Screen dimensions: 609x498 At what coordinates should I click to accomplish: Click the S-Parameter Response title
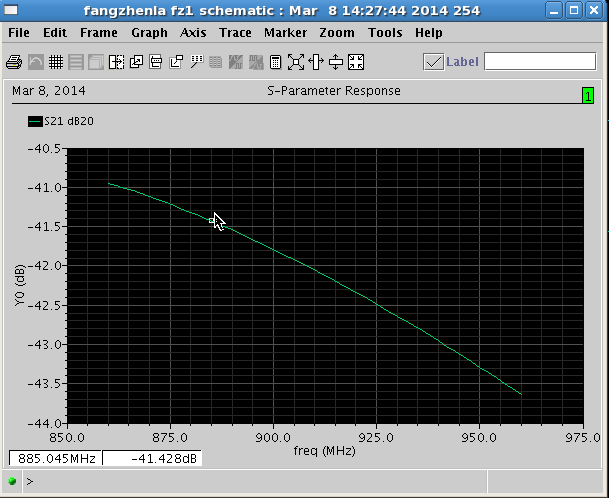tap(334, 91)
